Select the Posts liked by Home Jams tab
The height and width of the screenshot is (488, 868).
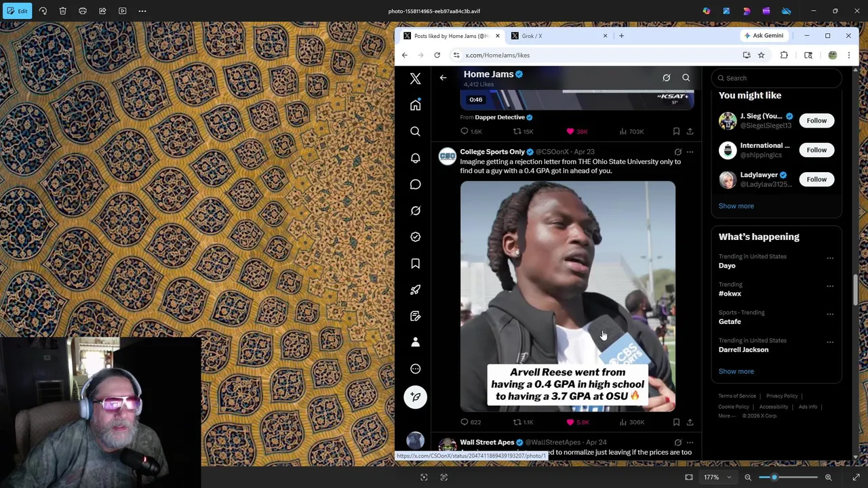[x=450, y=36]
